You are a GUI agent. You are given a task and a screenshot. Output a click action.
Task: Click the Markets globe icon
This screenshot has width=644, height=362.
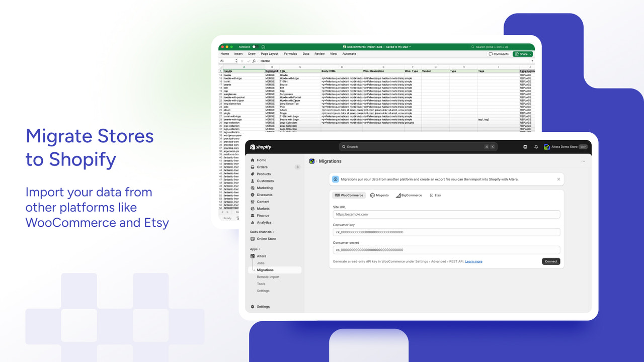point(253,209)
